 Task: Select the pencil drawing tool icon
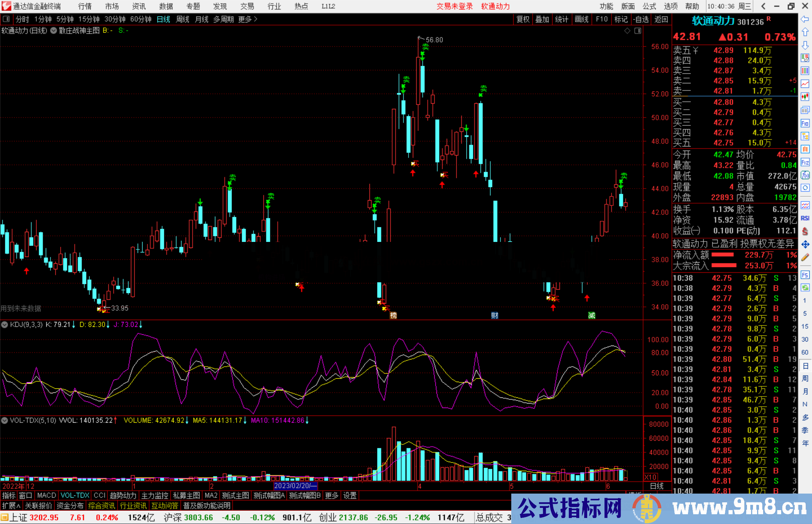[x=805, y=257]
